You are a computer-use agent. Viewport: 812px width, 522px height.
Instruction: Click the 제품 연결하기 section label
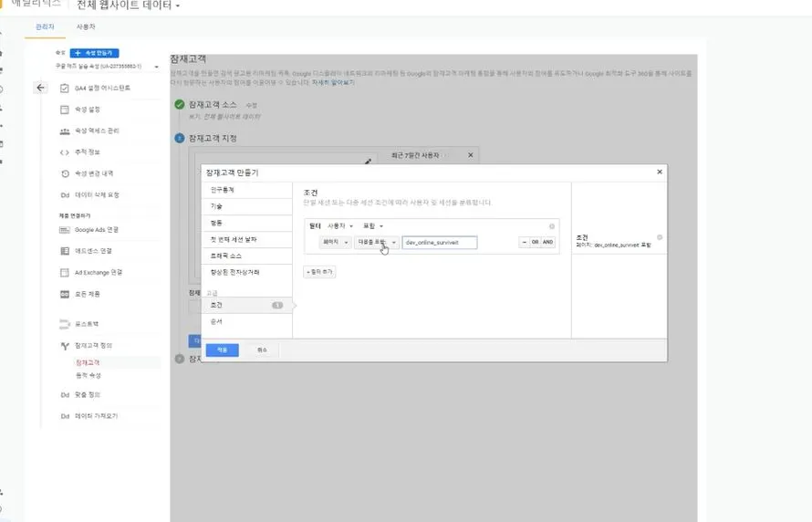point(75,215)
